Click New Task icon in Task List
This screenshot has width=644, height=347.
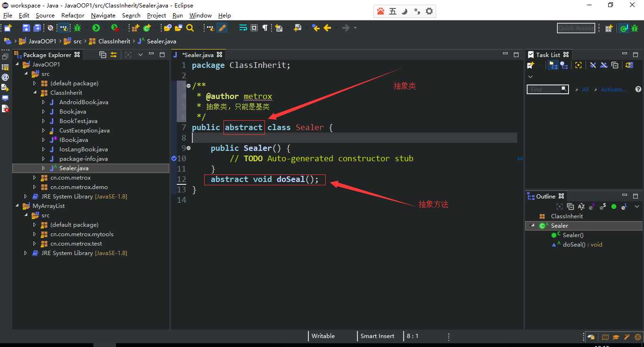[x=531, y=65]
